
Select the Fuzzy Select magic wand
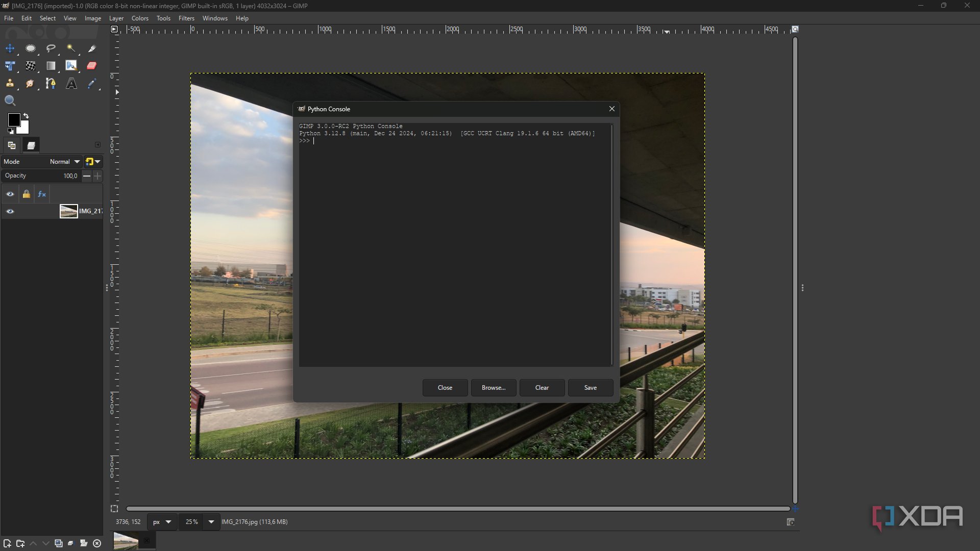71,48
